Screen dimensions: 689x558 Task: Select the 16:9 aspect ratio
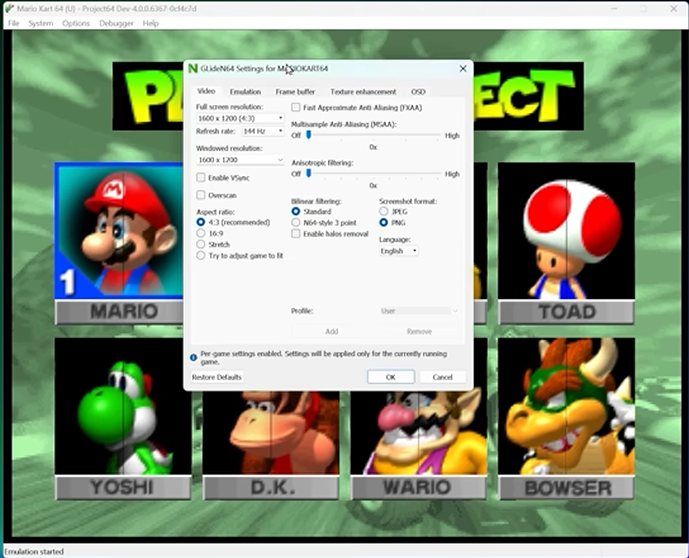pos(201,233)
